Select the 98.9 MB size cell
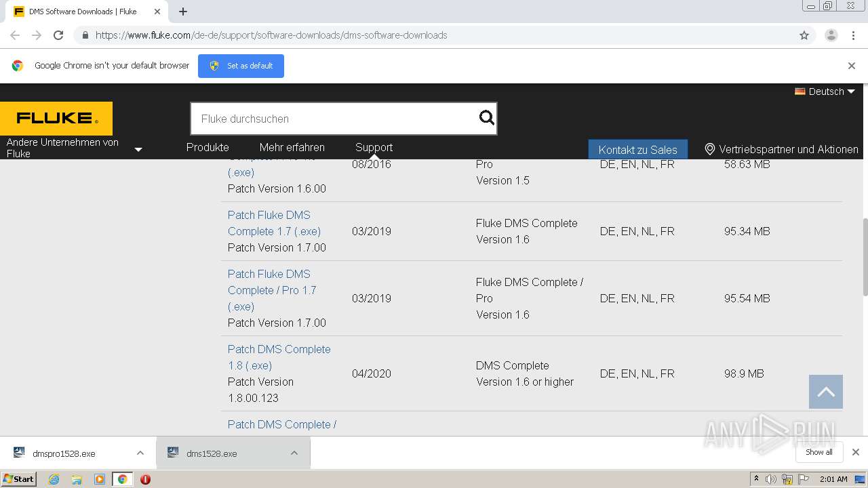Image resolution: width=868 pixels, height=488 pixels. [744, 373]
